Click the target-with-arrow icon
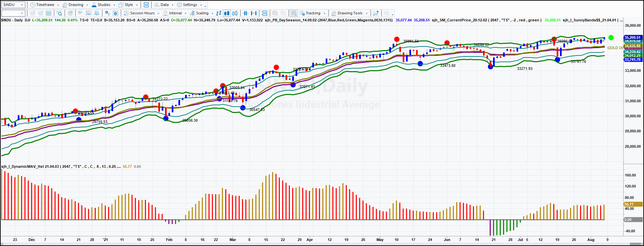The image size is (644, 246). point(70,13)
